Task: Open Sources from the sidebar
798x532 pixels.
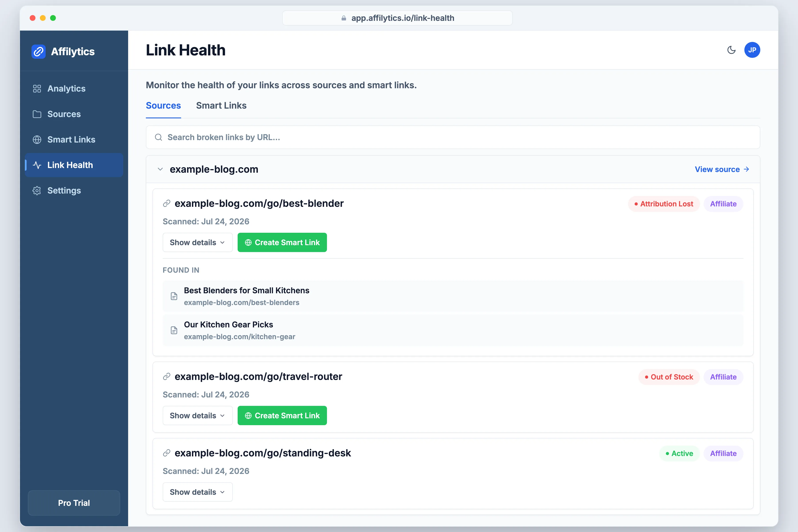Action: [x=74, y=114]
